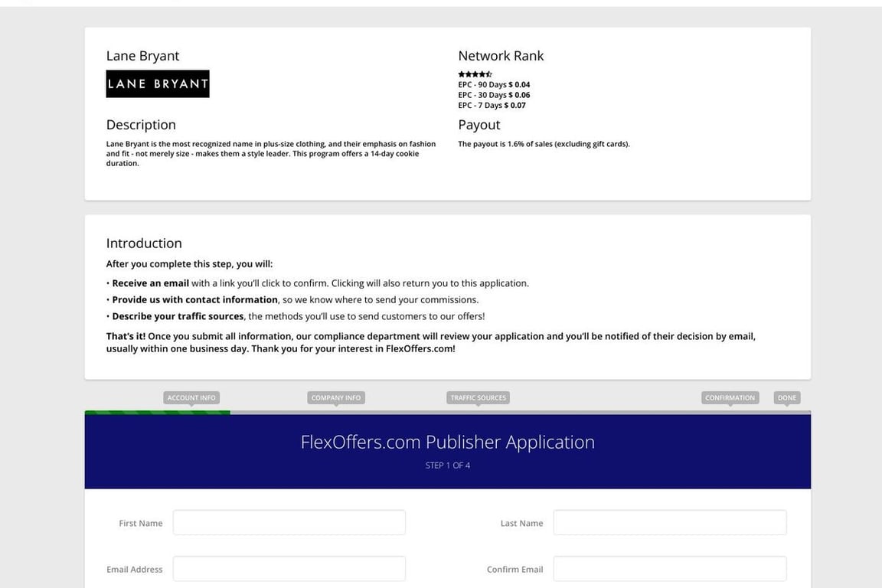Click the Lane Bryant description paragraph
This screenshot has width=882, height=588.
[x=271, y=154]
